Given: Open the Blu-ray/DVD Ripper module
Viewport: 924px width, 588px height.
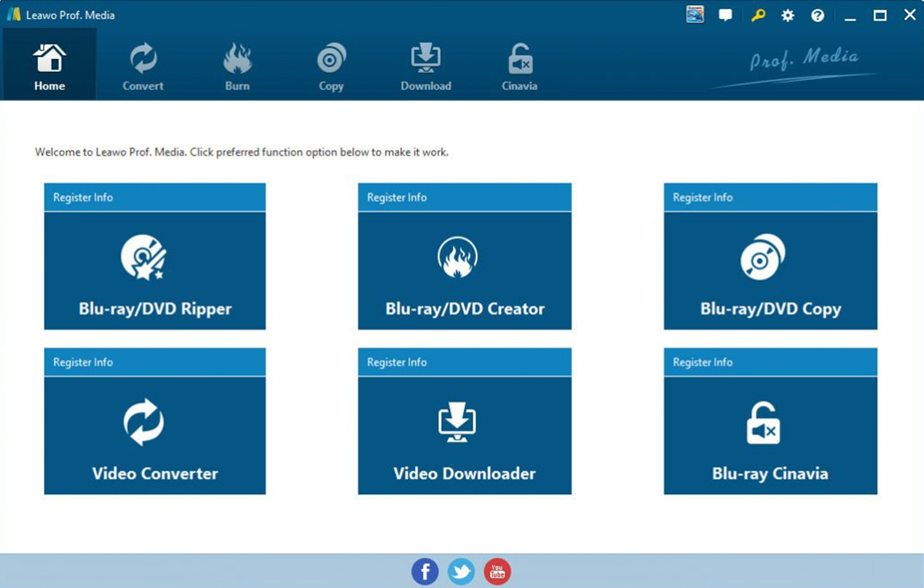Looking at the screenshot, I should 154,271.
